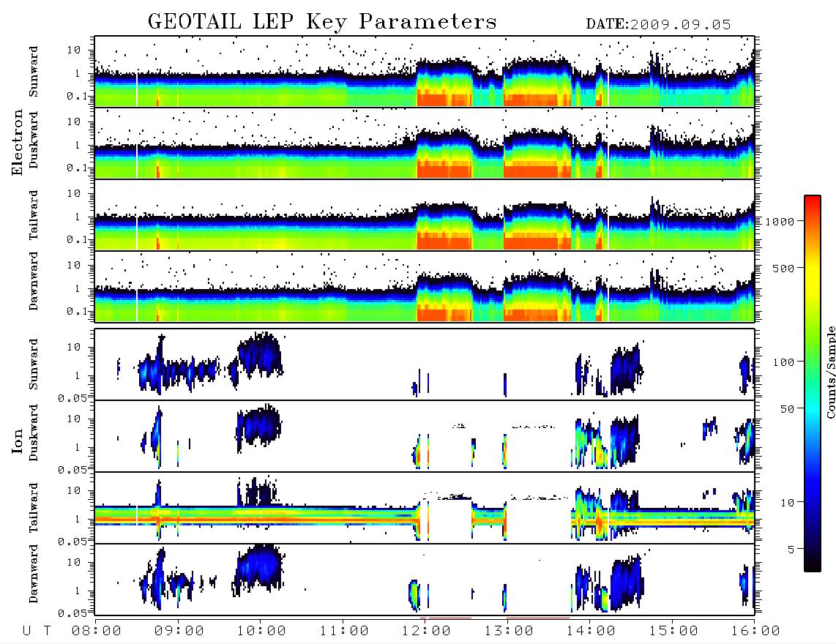Viewport: 836px width, 644px height.
Task: Click inside the Electron Sunward spectrogram plot
Action: [425, 72]
